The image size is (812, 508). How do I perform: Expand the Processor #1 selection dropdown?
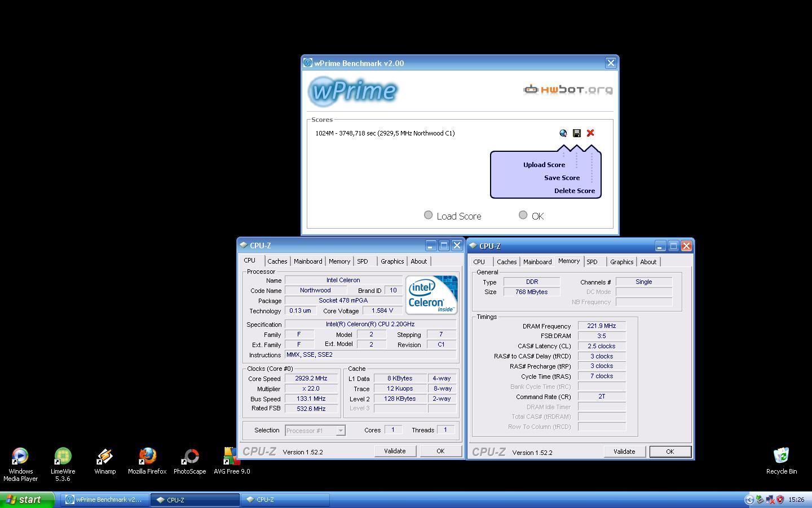coord(340,431)
